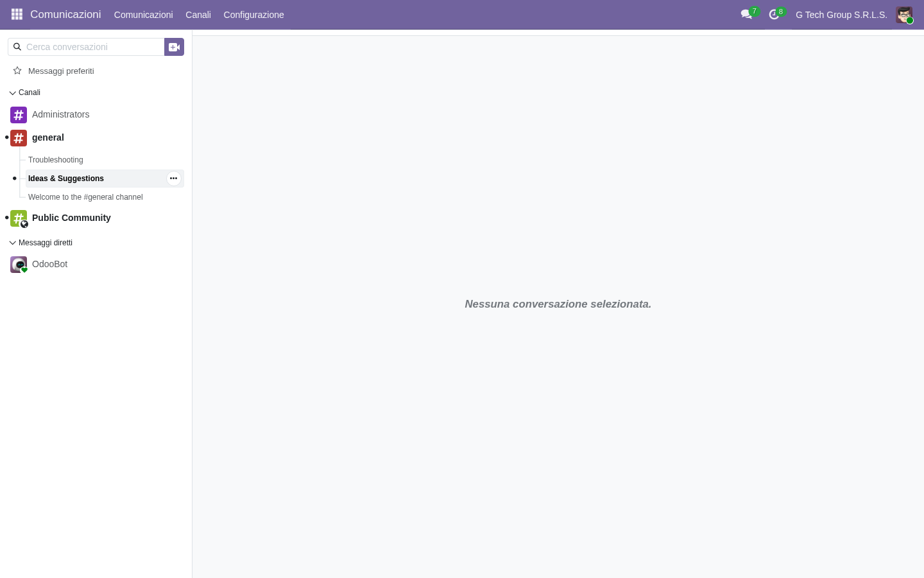Open the general channel
The width and height of the screenshot is (924, 578).
click(48, 137)
